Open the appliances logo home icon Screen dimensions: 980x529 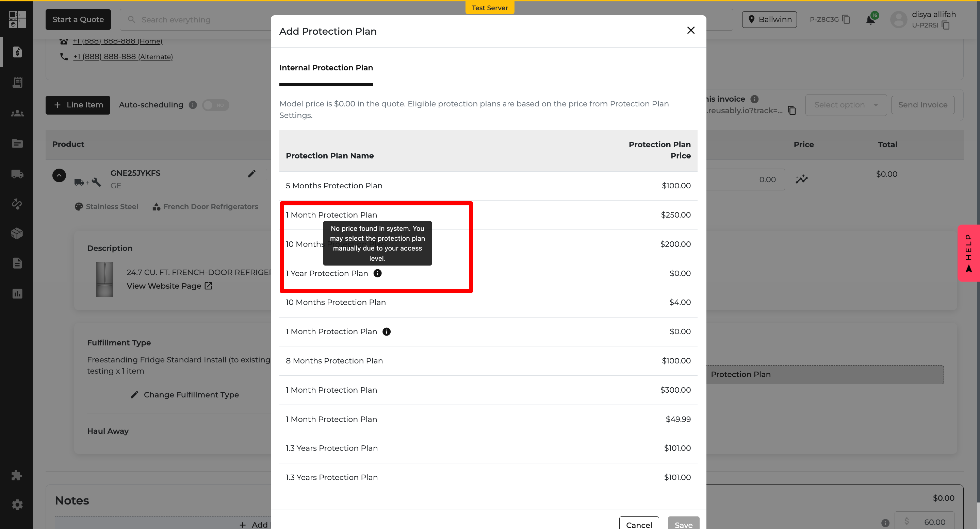click(17, 19)
